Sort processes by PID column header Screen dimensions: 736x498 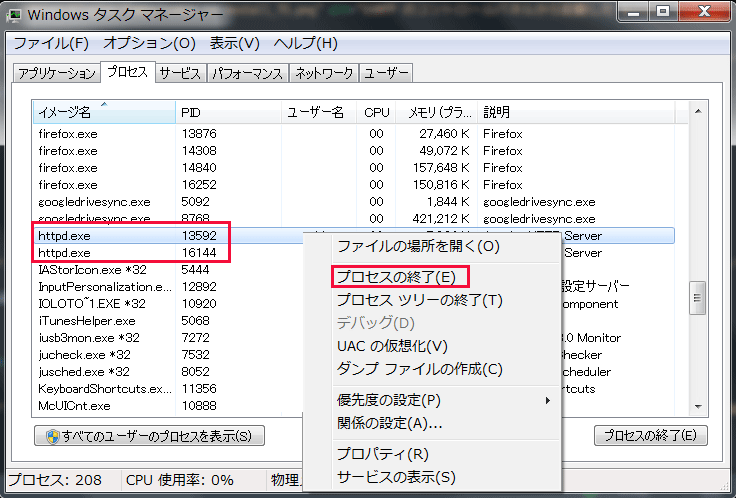(228, 112)
